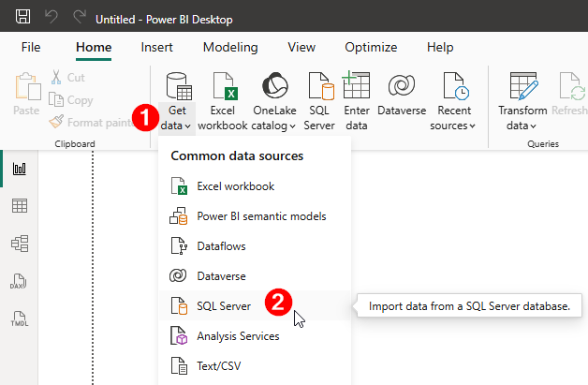Click the Enter data table icon

(x=356, y=85)
